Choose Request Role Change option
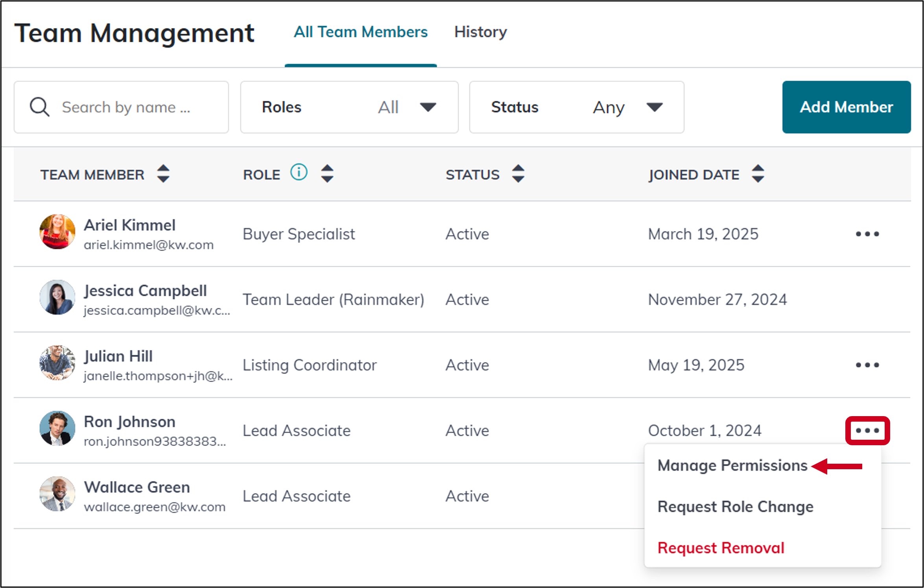Screen dimensions: 924x588 [735, 507]
